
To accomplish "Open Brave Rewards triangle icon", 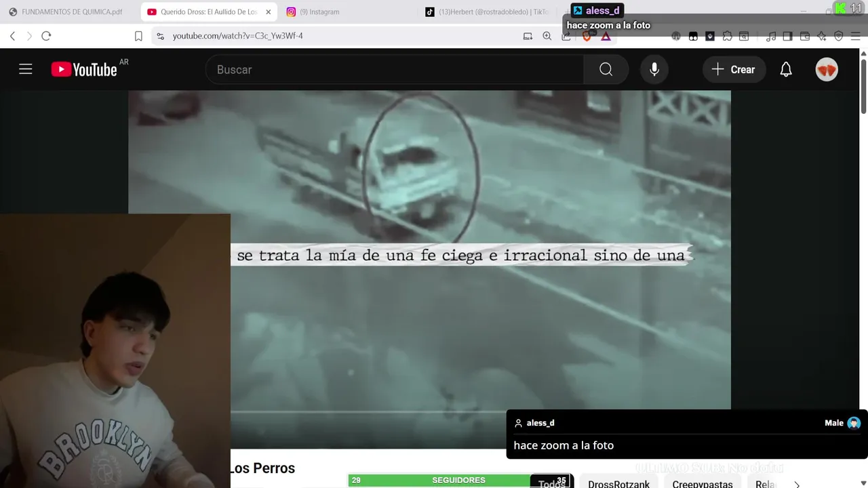I will point(606,36).
